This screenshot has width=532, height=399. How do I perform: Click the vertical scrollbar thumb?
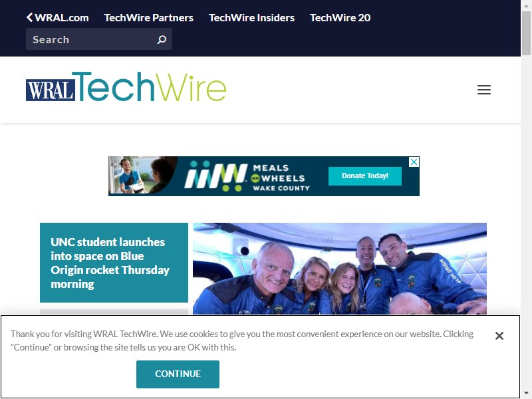(526, 33)
